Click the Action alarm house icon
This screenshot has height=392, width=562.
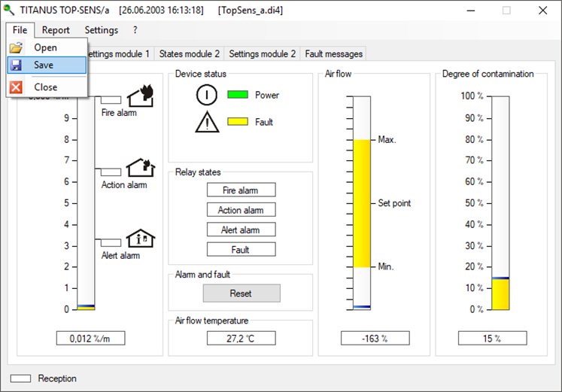pos(141,167)
